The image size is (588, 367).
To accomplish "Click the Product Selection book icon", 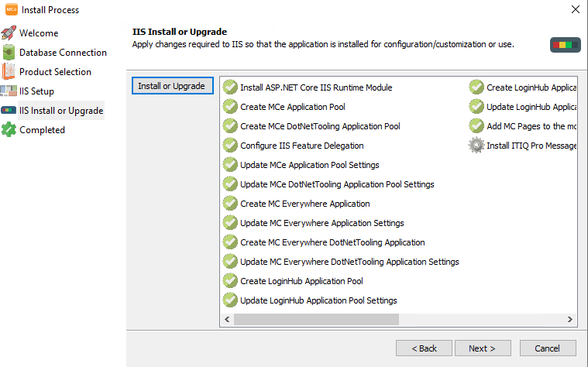I will click(x=8, y=71).
